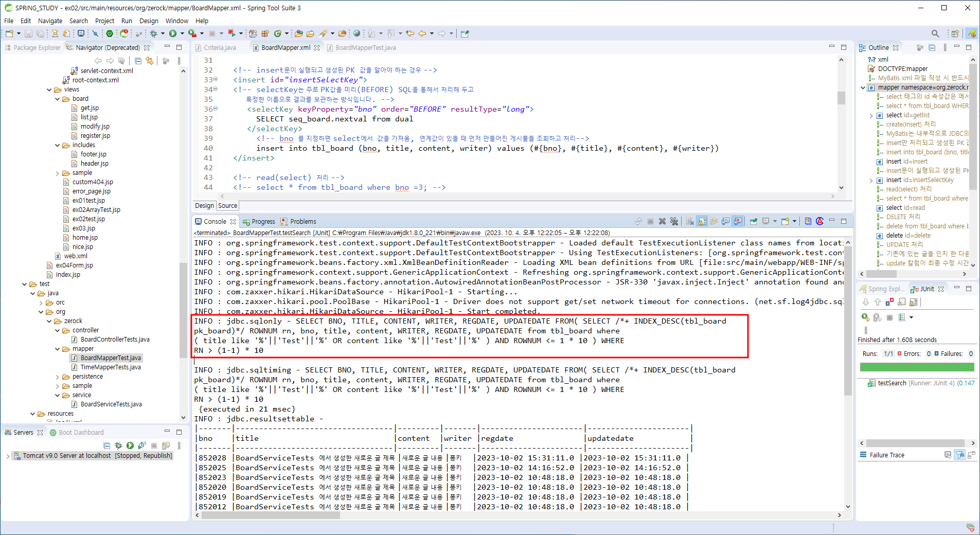The height and width of the screenshot is (535, 980).
Task: Switch to the Design tab of XML editor
Action: [204, 205]
